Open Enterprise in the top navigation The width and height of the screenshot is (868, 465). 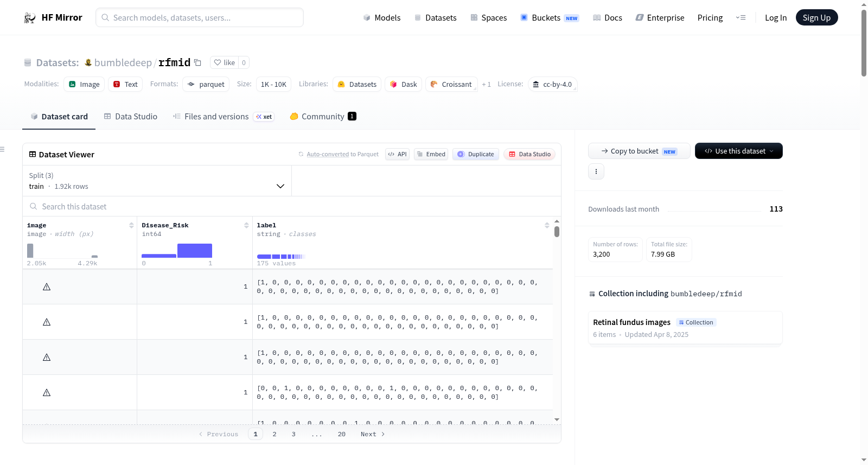(660, 18)
